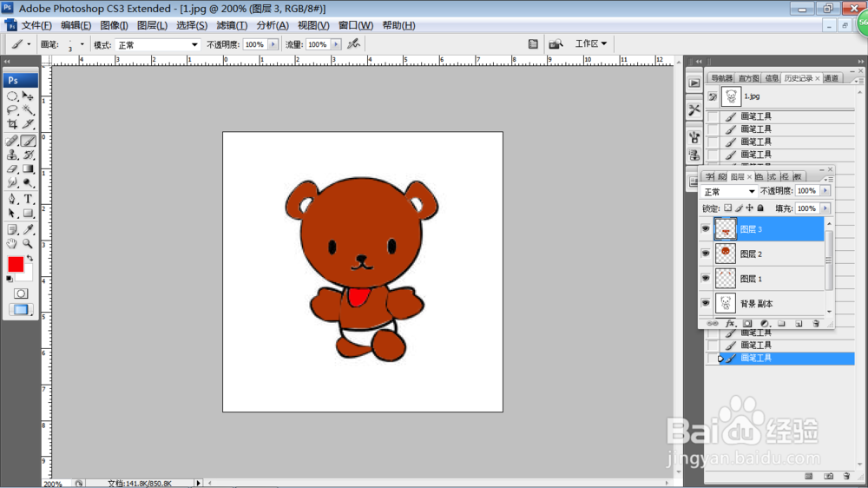Add a layer mask
Image resolution: width=868 pixels, height=488 pixels.
click(x=747, y=324)
